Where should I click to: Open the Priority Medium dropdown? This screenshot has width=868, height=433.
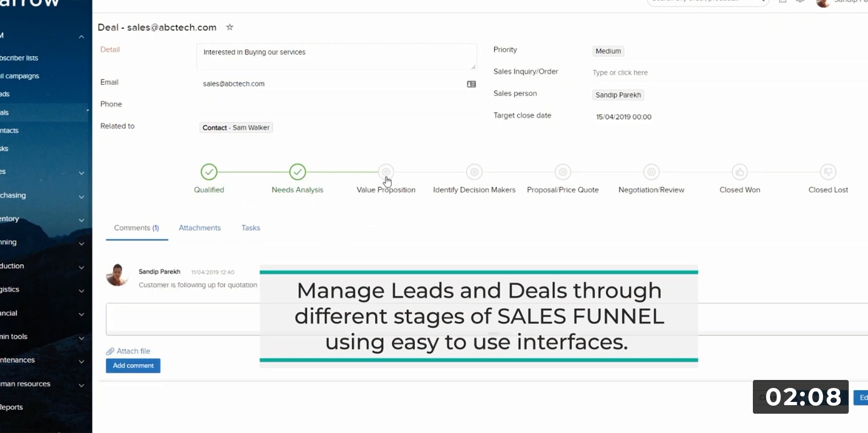[x=608, y=51]
